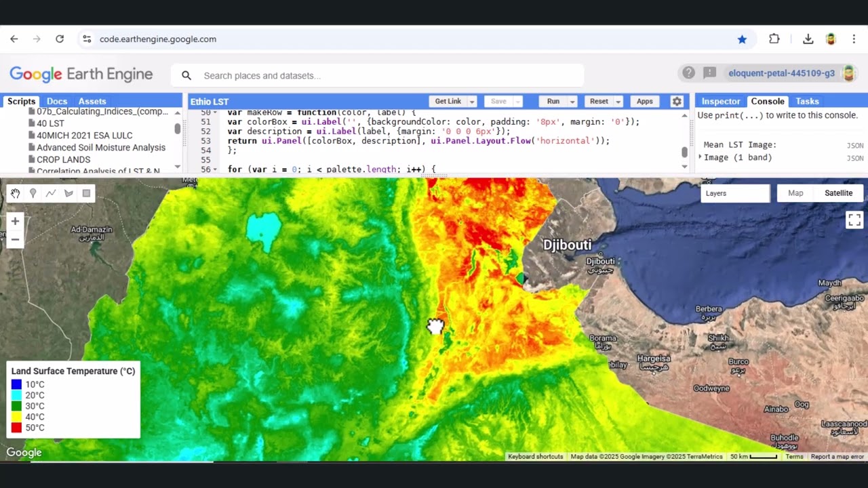Open Chrome three-dot menu
The width and height of the screenshot is (868, 488).
pyautogui.click(x=854, y=39)
